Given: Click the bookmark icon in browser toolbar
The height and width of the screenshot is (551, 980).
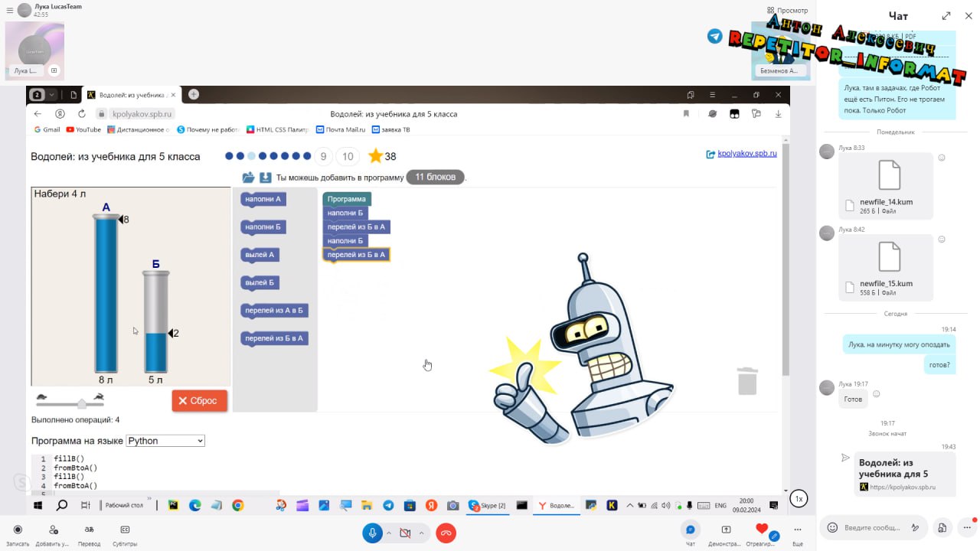Looking at the screenshot, I should pos(686,114).
